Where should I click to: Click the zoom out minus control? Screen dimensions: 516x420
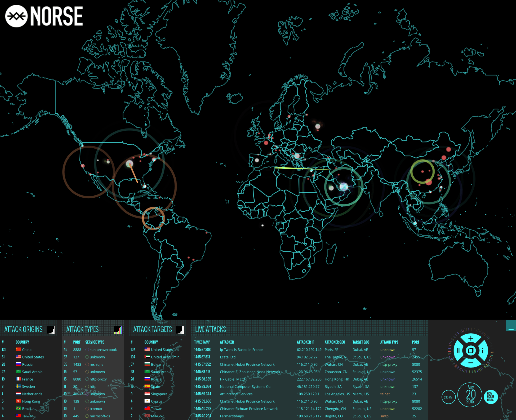click(471, 363)
